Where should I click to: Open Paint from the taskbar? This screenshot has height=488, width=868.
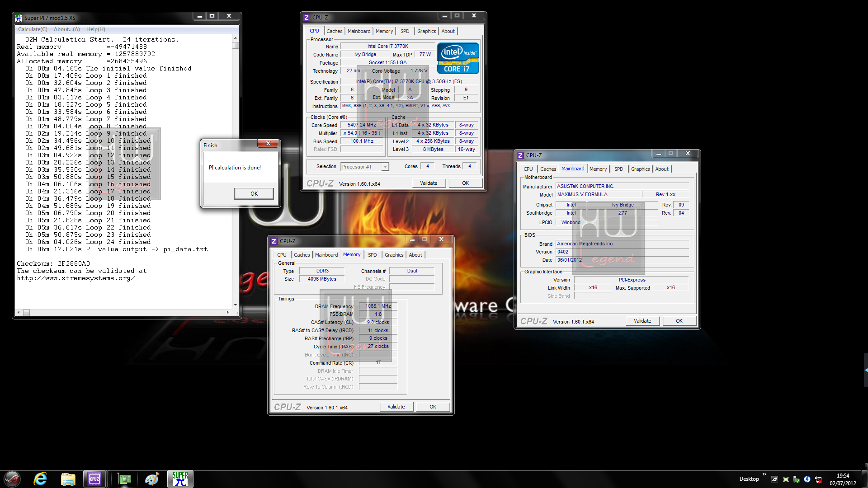[x=152, y=479]
